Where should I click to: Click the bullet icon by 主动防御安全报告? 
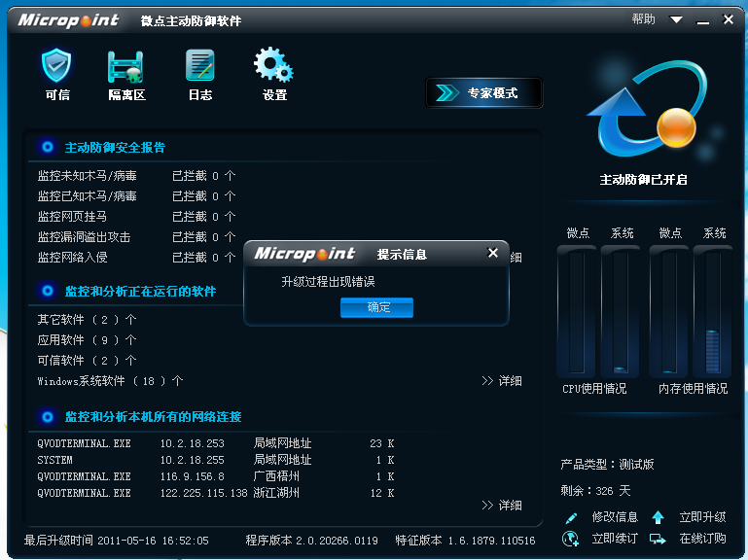48,147
